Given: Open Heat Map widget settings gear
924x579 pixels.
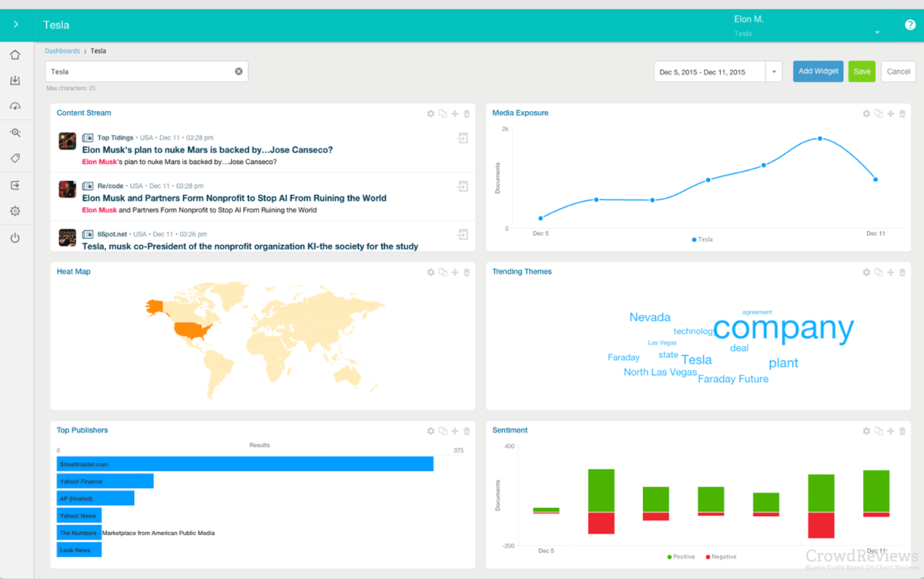Looking at the screenshot, I should 430,273.
